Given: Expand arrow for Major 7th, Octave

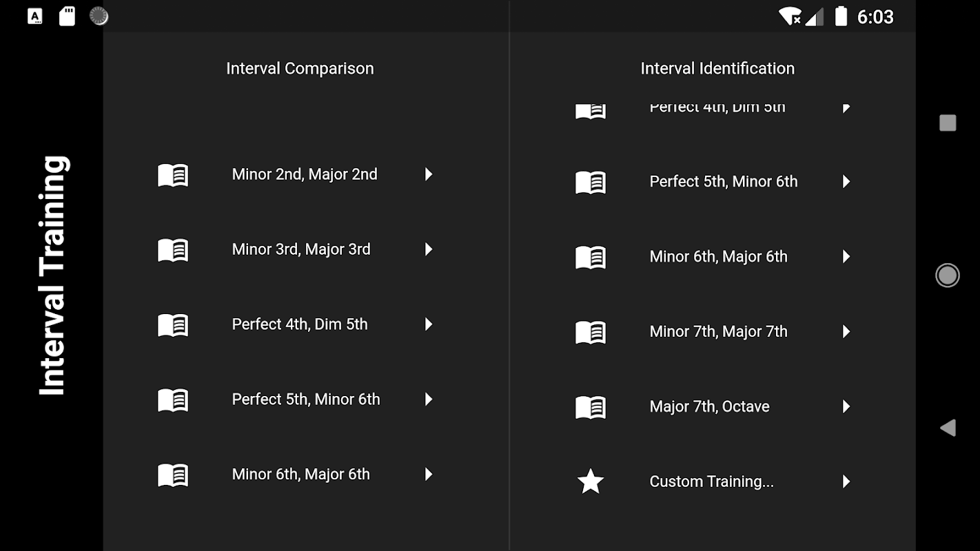Looking at the screenshot, I should [x=846, y=406].
